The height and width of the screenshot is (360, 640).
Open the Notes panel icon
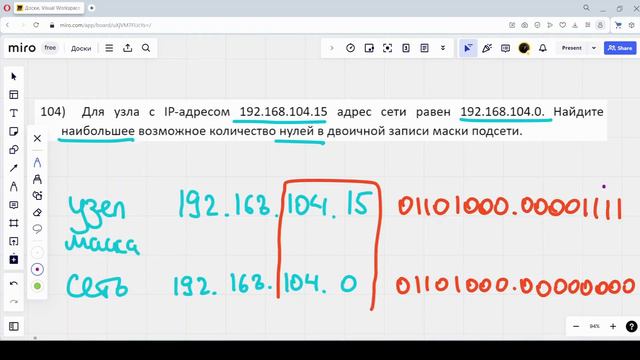coord(424,48)
